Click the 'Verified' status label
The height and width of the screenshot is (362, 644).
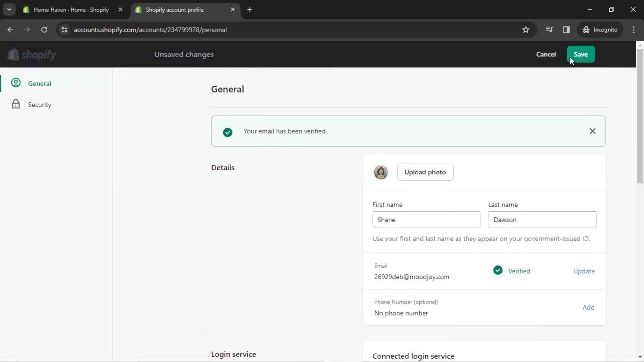click(519, 271)
